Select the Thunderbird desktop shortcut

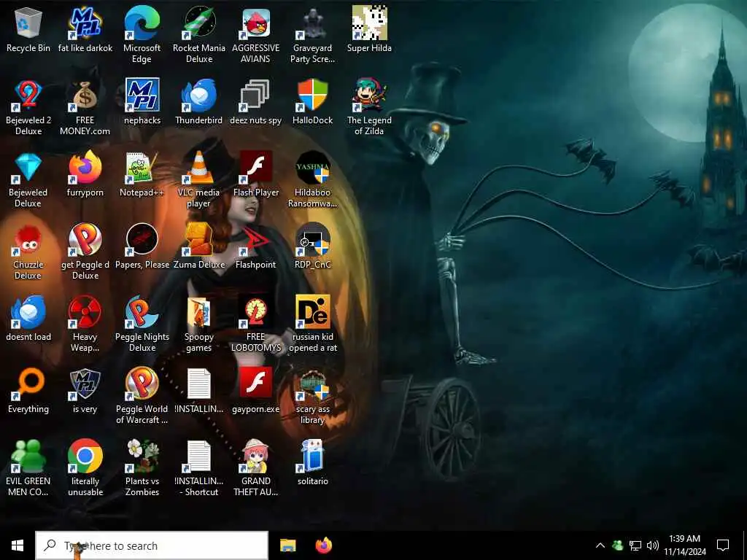(x=199, y=96)
